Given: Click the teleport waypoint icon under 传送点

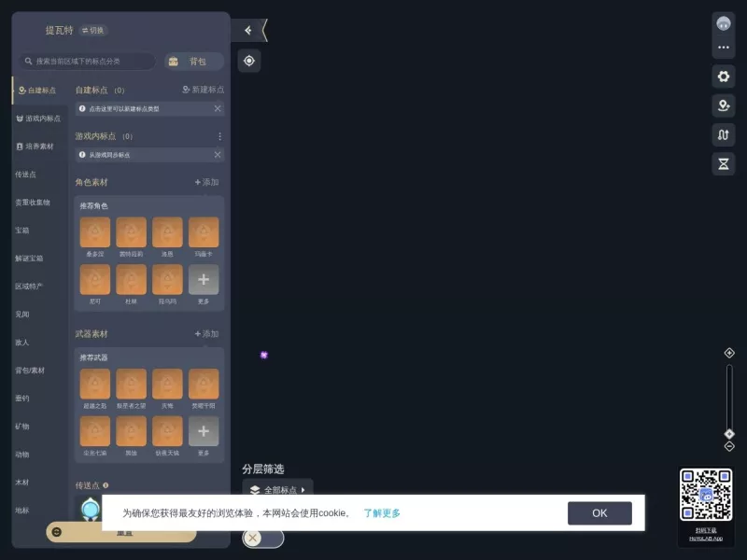Looking at the screenshot, I should tap(90, 509).
